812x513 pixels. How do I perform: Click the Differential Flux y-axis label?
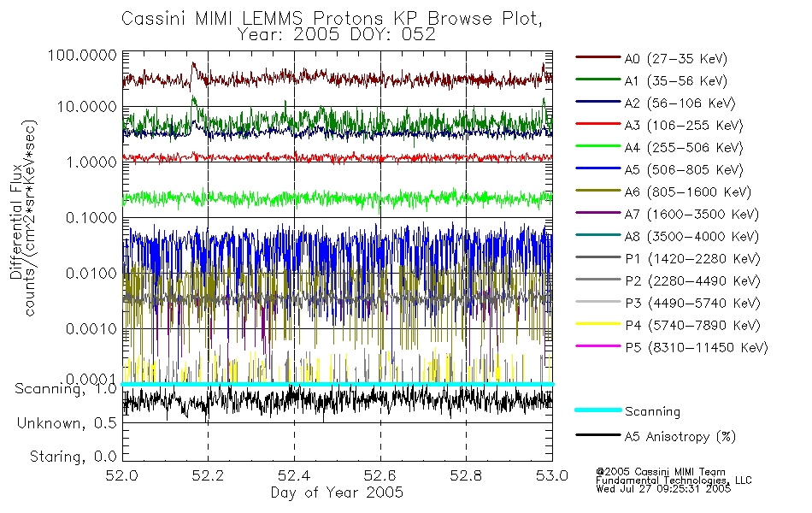[16, 221]
